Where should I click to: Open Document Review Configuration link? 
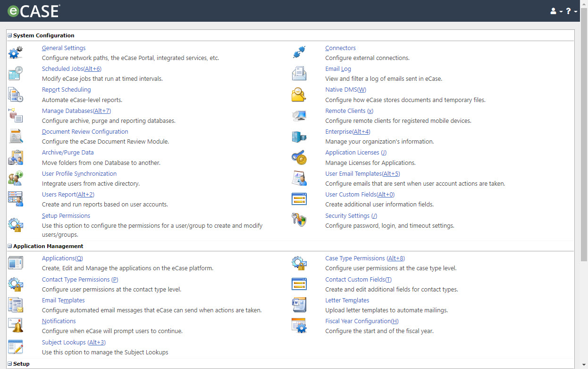(x=85, y=132)
